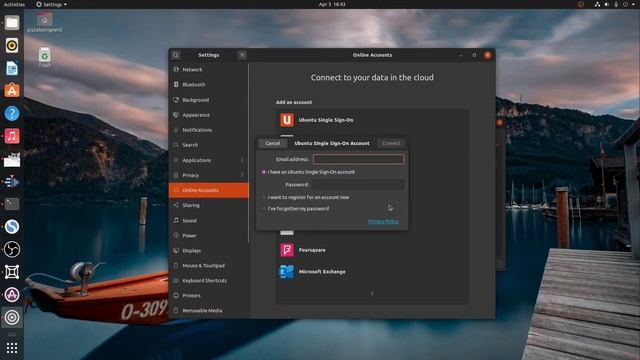Viewport: 640px width, 360px height.
Task: Open Displays settings
Action: tap(209, 251)
